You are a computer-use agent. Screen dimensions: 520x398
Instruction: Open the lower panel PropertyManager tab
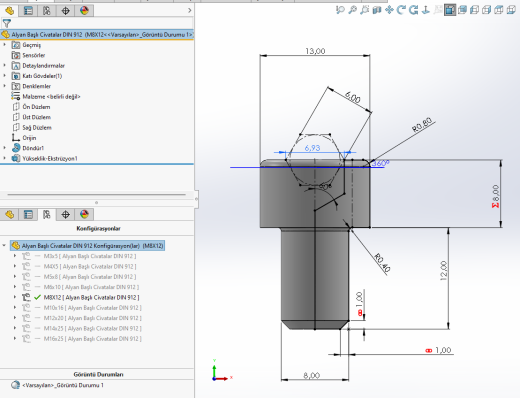(28, 214)
